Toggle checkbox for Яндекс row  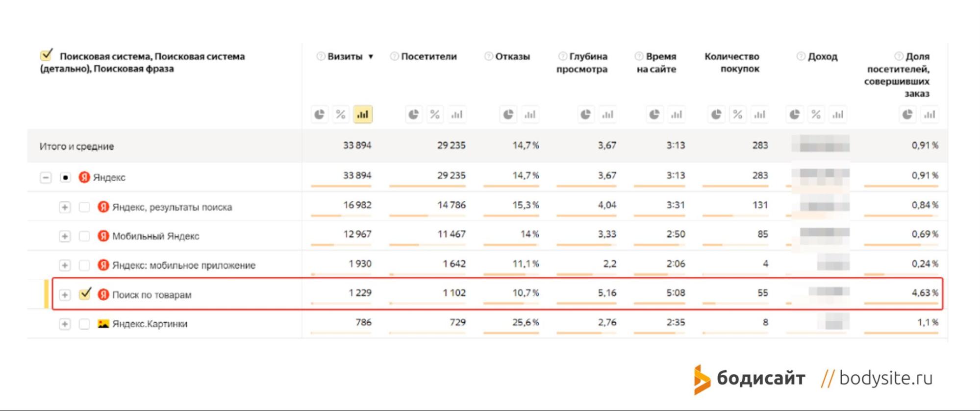tap(65, 177)
